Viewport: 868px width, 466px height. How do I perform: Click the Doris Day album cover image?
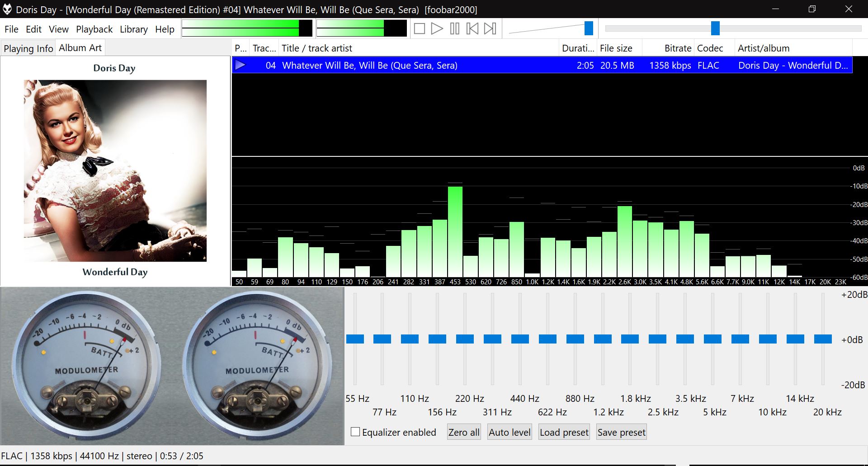click(115, 170)
